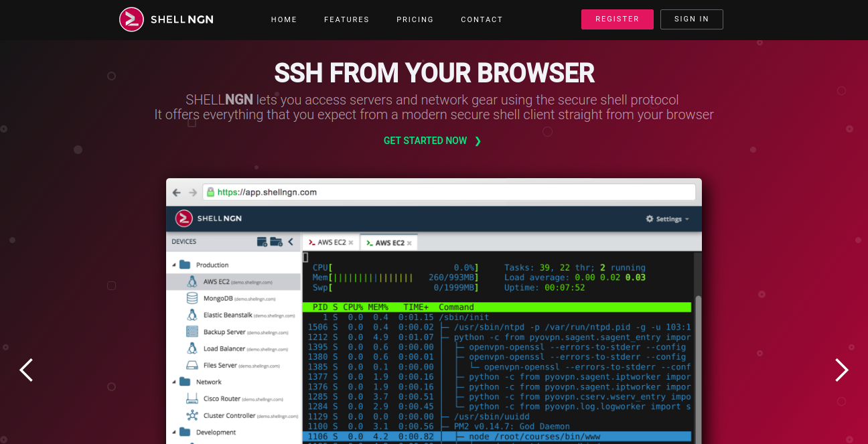Show the previous carousel slide
Viewport: 868px width, 444px height.
(x=26, y=370)
